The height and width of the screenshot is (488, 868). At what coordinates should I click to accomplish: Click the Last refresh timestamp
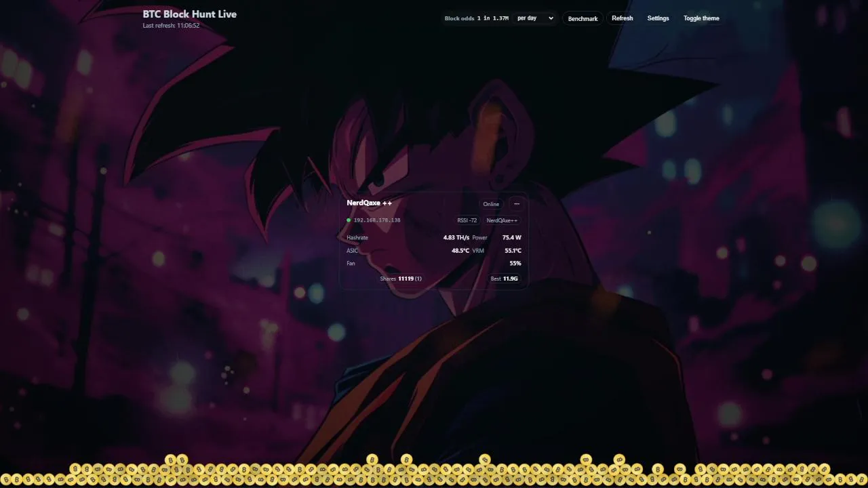171,26
